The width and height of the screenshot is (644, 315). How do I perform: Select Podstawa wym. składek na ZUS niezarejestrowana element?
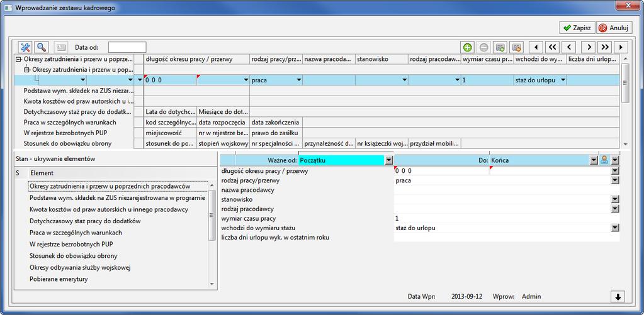[x=118, y=197]
